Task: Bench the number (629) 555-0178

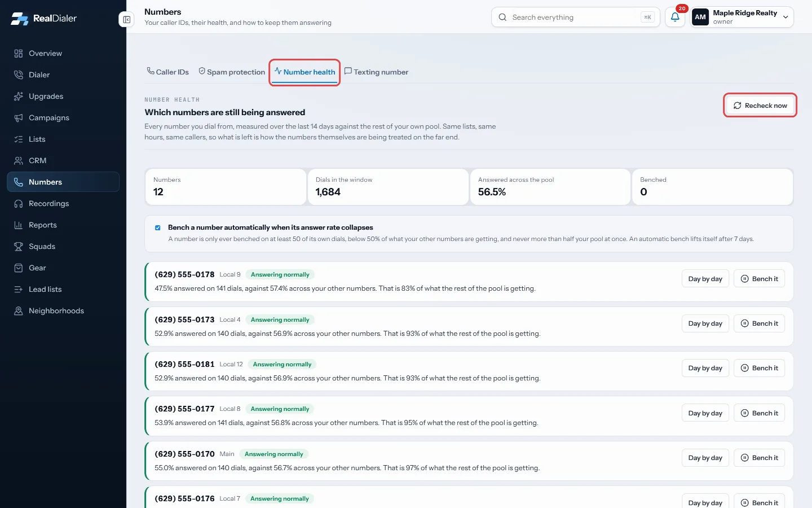Action: click(759, 279)
